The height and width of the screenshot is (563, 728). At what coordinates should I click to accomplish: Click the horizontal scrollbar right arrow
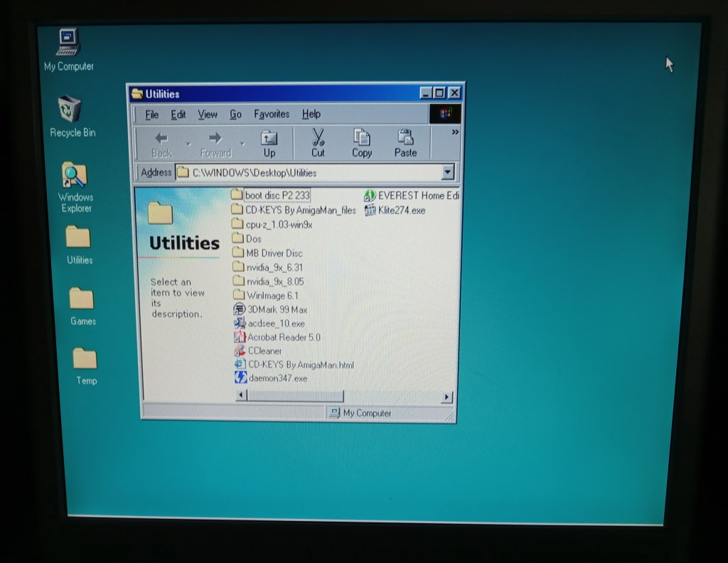click(x=446, y=397)
